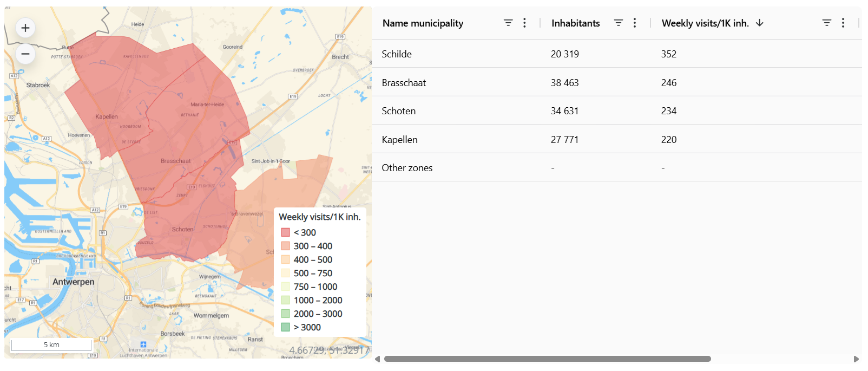The width and height of the screenshot is (868, 371).
Task: Sort table by Inhabitants header
Action: click(x=575, y=23)
